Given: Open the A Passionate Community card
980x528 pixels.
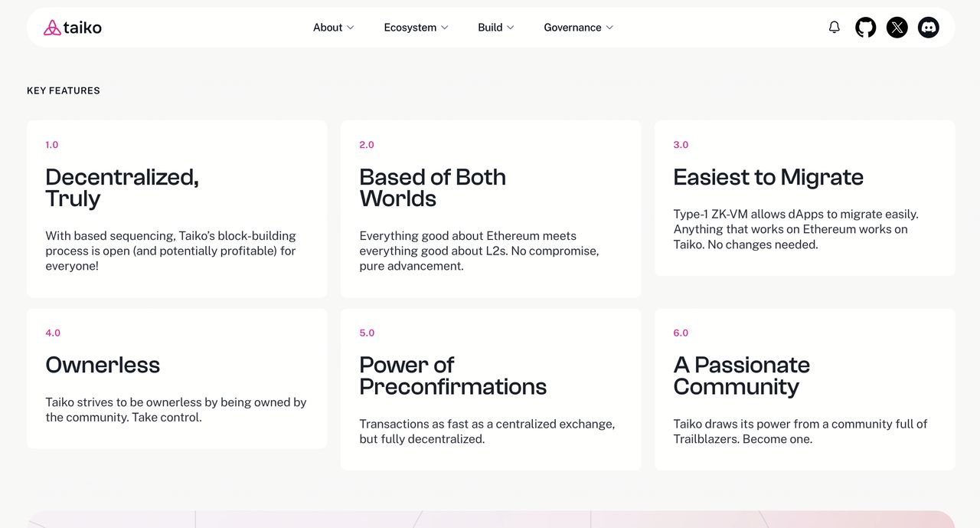Looking at the screenshot, I should [805, 389].
